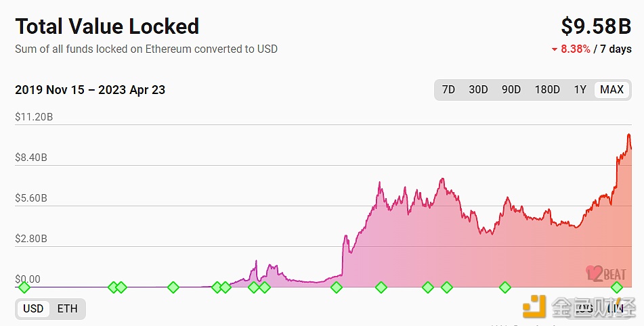Image resolution: width=644 pixels, height=326 pixels.
Task: Click the last milestone diamond before the far-right one
Action: click(x=505, y=287)
